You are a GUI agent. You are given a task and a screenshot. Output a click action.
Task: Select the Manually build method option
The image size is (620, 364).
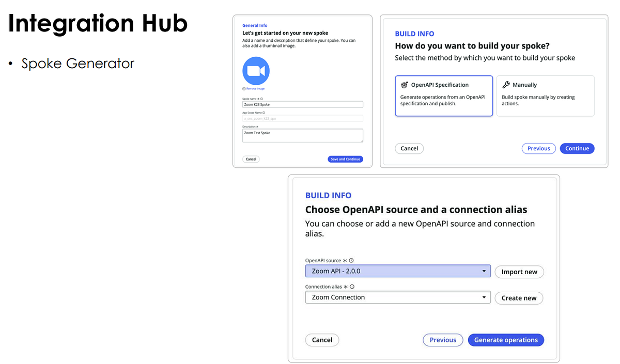point(545,96)
